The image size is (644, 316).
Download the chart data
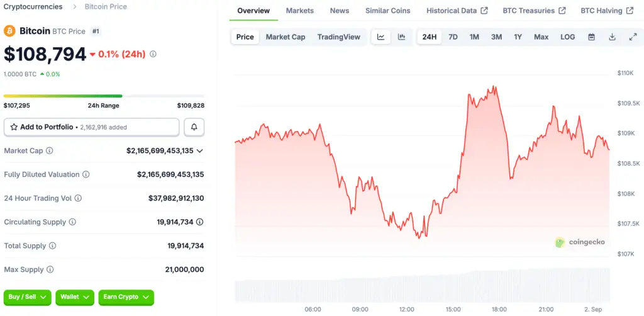612,37
